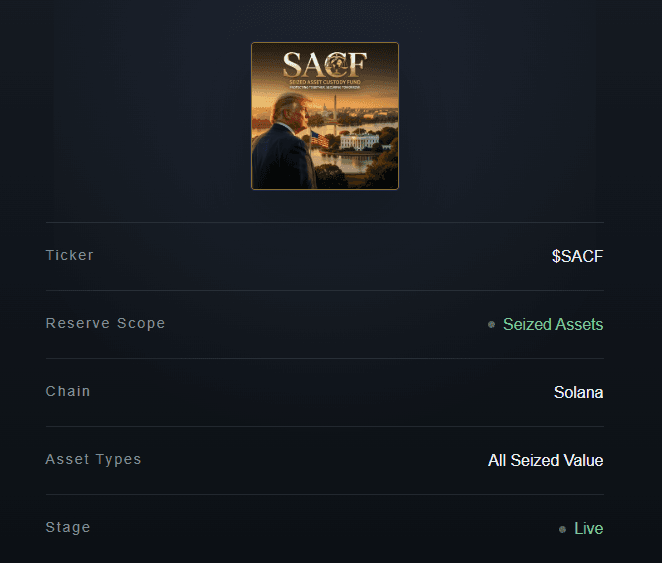This screenshot has width=662, height=563.
Task: Click the Solana chain value
Action: point(578,392)
